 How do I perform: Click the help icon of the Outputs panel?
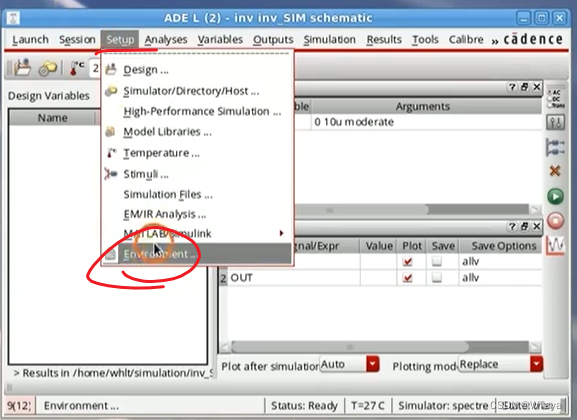pos(512,226)
